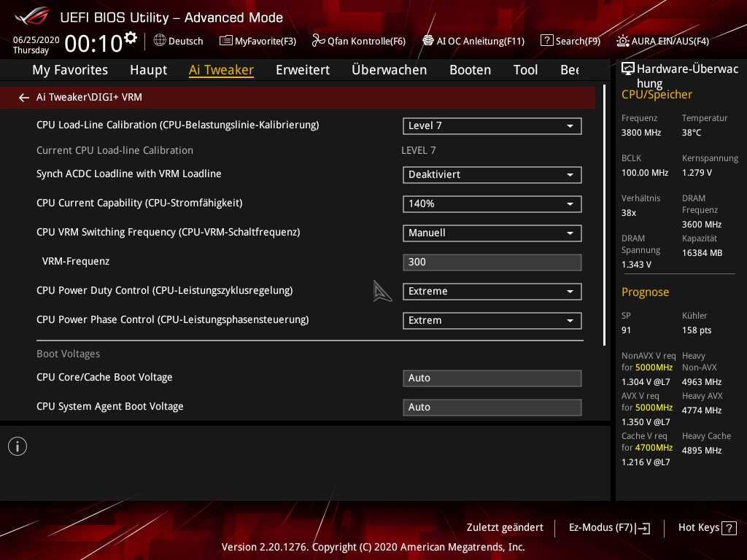Click the Ez-Modus exit arrow icon

coord(643,528)
